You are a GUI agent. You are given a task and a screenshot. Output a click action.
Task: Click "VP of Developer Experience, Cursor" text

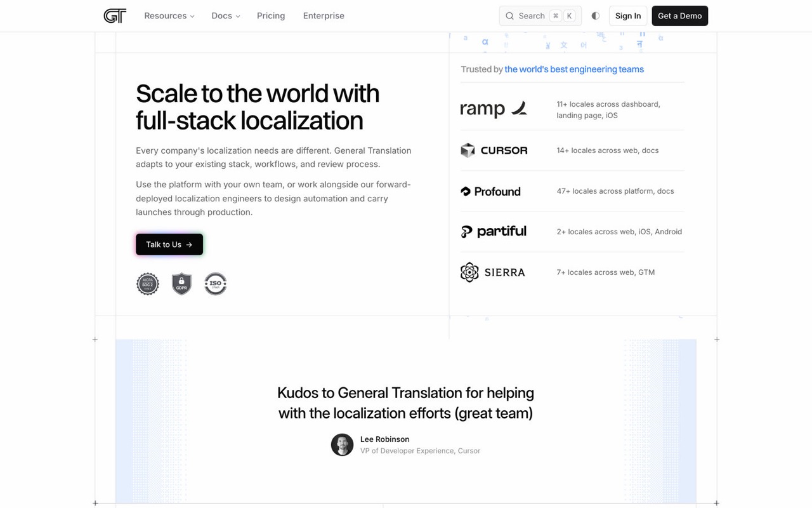click(x=420, y=451)
